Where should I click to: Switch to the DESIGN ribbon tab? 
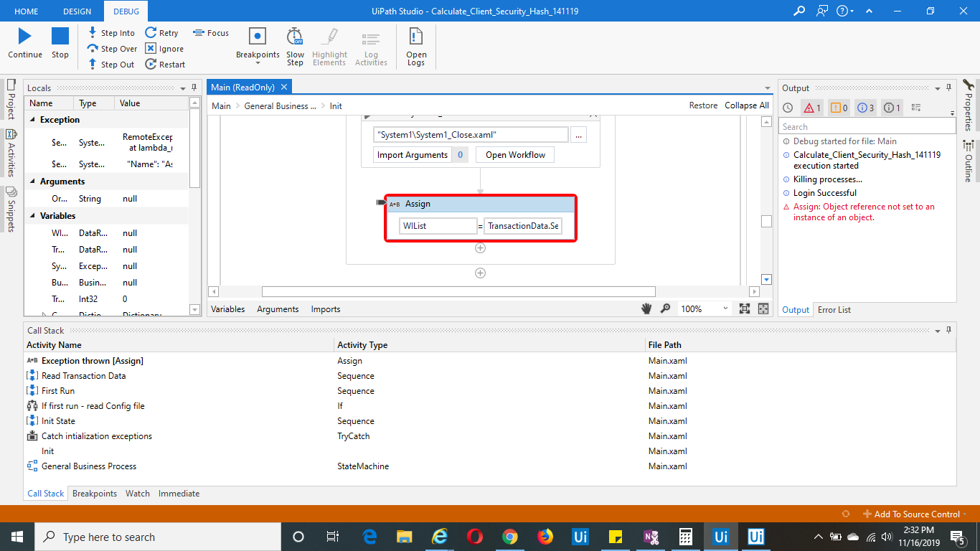77,11
